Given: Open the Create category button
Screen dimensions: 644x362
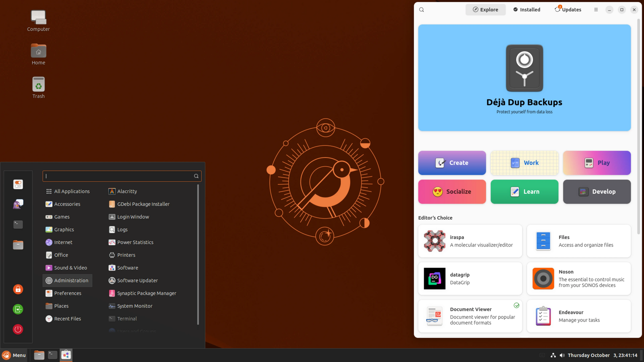Looking at the screenshot, I should point(452,163).
